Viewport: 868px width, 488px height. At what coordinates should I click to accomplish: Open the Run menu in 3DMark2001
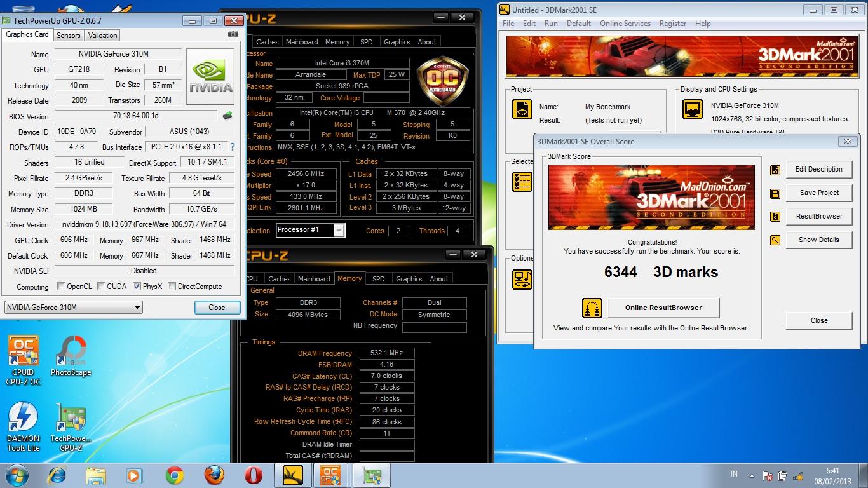click(x=551, y=24)
